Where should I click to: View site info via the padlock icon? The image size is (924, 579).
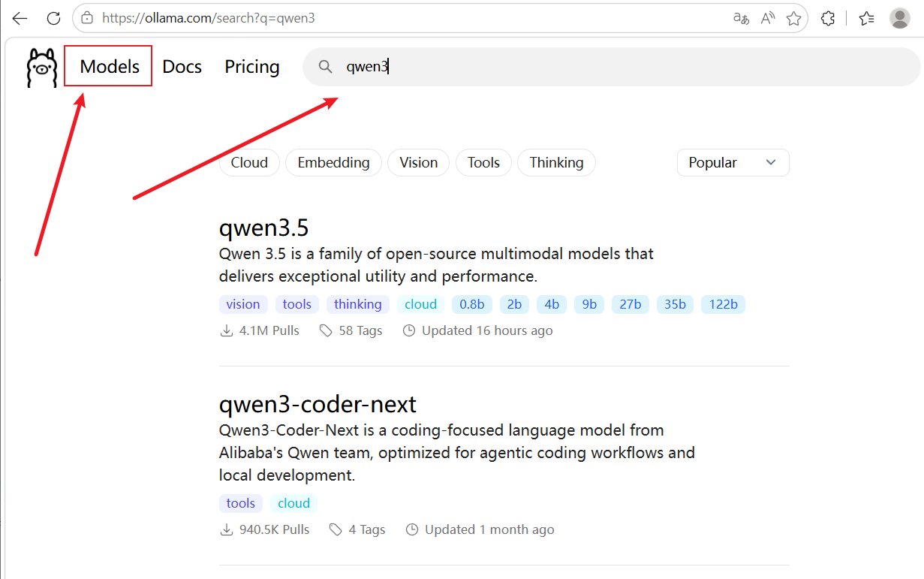pos(87,18)
